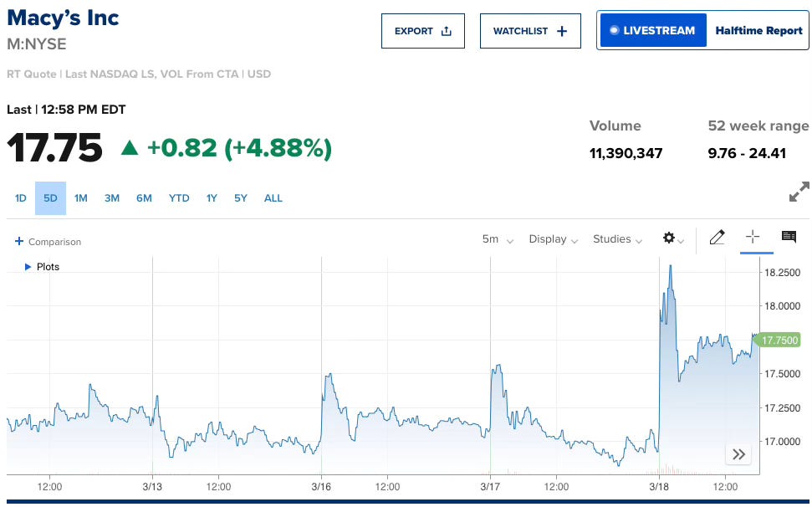Click the RT Quote disclaimer text
This screenshot has width=812, height=507.
[x=139, y=74]
